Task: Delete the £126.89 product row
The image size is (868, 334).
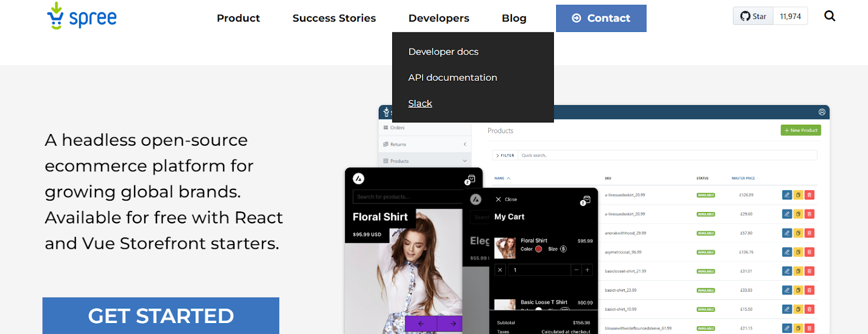Action: point(809,195)
